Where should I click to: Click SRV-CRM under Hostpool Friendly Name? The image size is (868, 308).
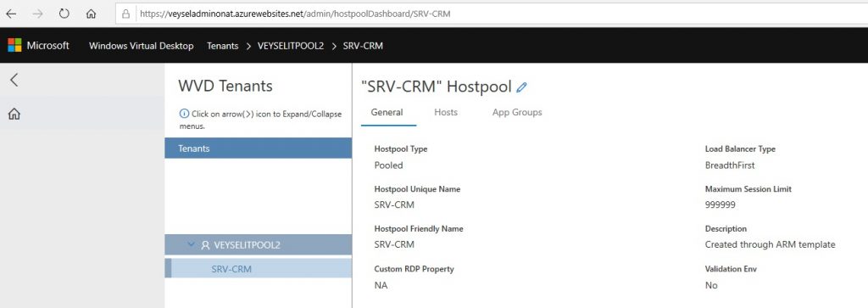click(x=394, y=244)
